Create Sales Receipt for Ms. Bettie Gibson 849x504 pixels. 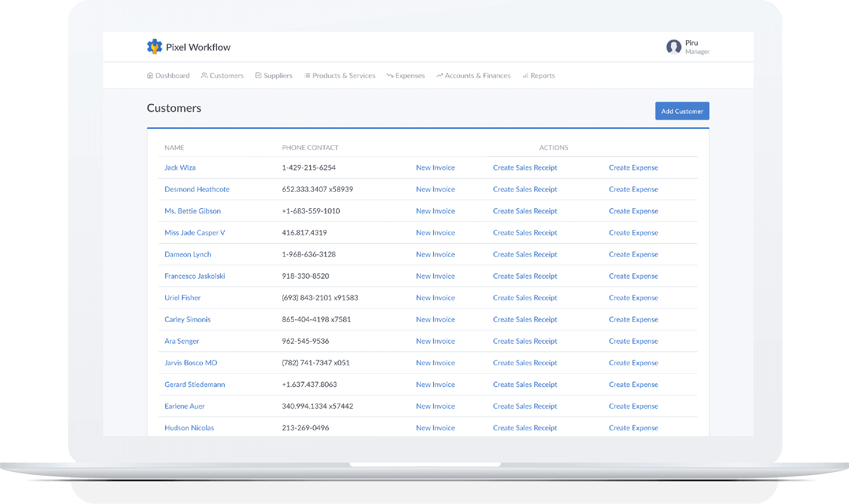[x=525, y=211]
